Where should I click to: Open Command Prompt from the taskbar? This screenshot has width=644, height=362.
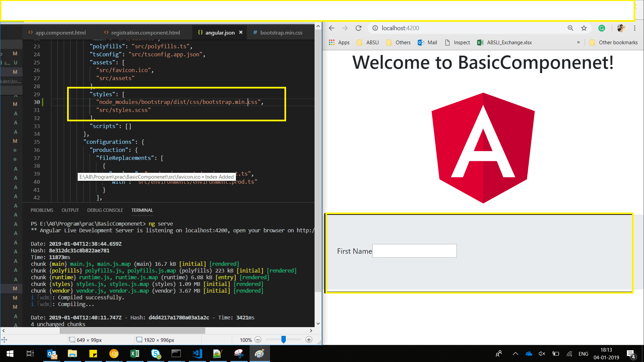(x=176, y=354)
